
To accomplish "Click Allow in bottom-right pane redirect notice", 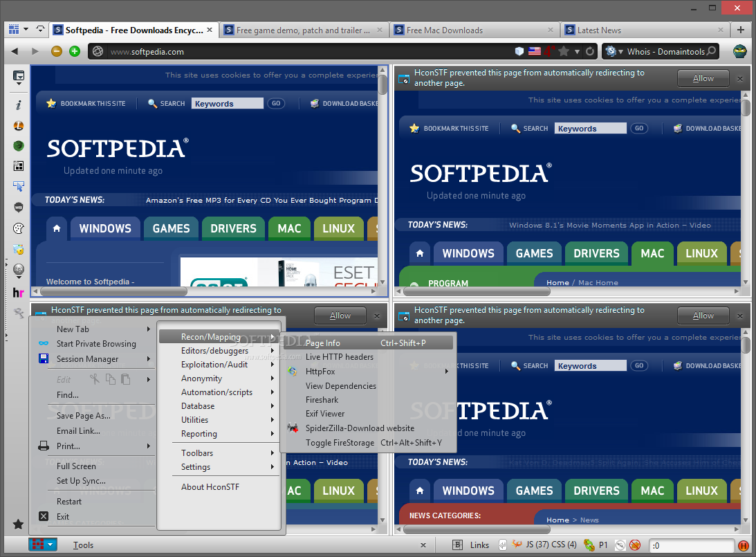I will pyautogui.click(x=703, y=316).
